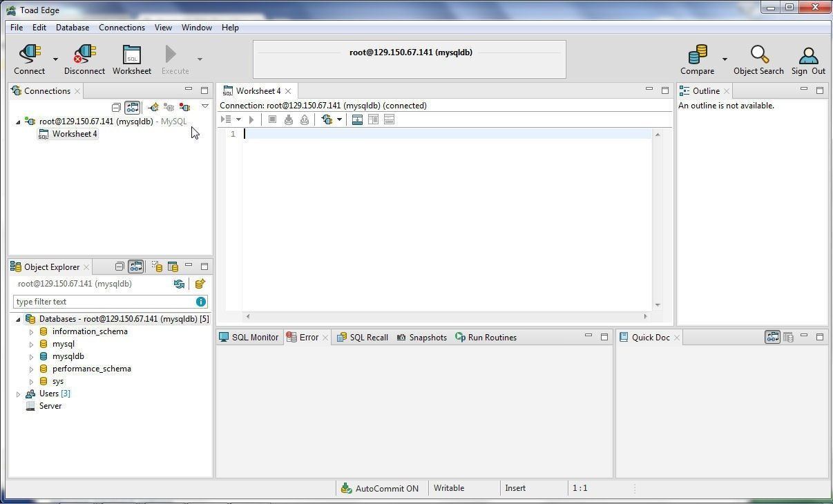Click the worksheet connection switch icon

pos(327,119)
